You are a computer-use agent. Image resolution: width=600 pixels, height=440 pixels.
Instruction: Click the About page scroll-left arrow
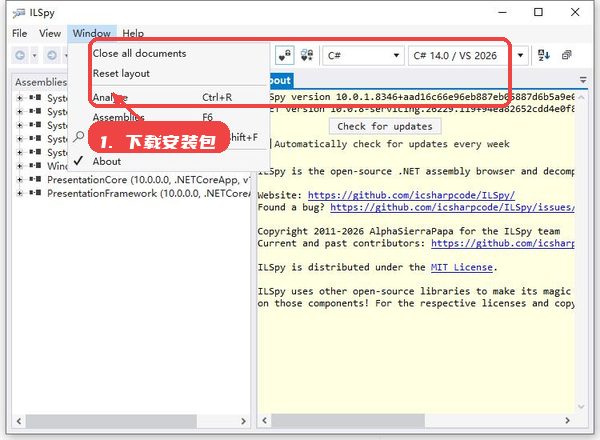[264, 421]
